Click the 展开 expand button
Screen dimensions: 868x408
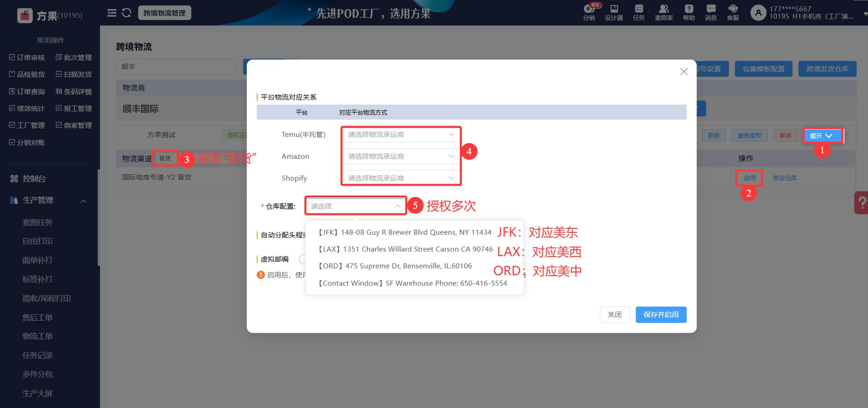822,136
